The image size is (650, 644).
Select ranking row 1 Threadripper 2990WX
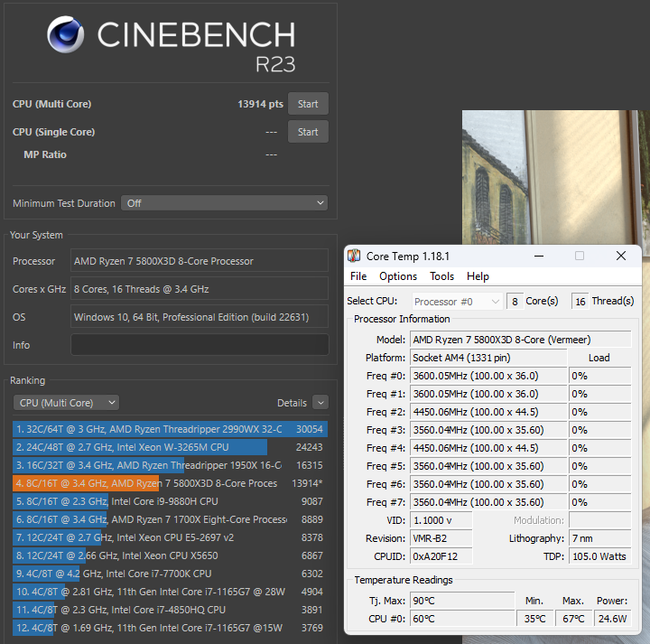170,429
